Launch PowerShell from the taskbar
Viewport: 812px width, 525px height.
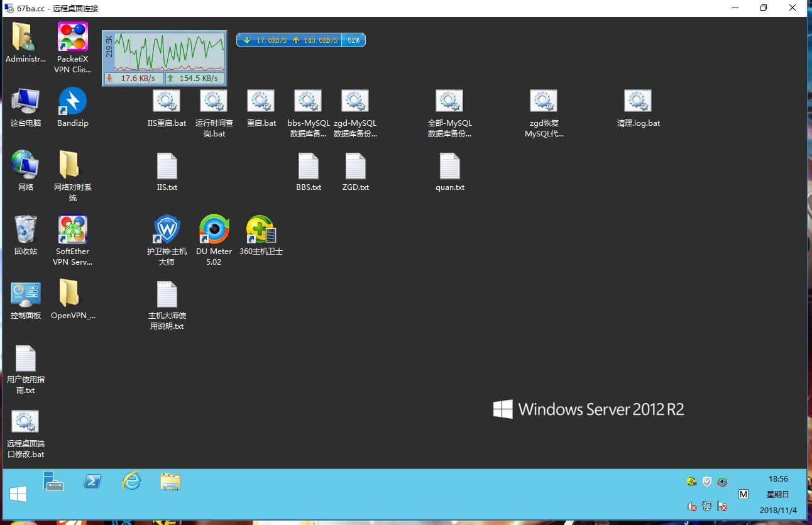click(x=92, y=482)
